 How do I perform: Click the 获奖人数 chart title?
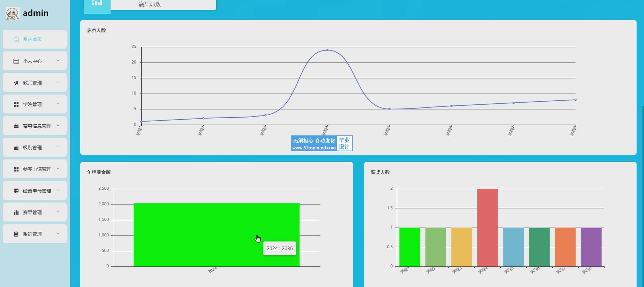point(380,172)
